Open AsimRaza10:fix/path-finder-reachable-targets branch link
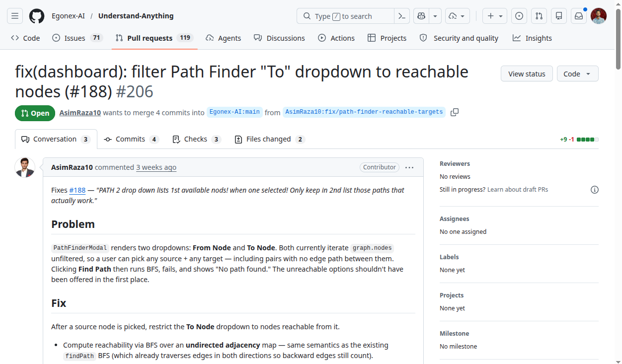The height and width of the screenshot is (364, 622). [x=364, y=112]
